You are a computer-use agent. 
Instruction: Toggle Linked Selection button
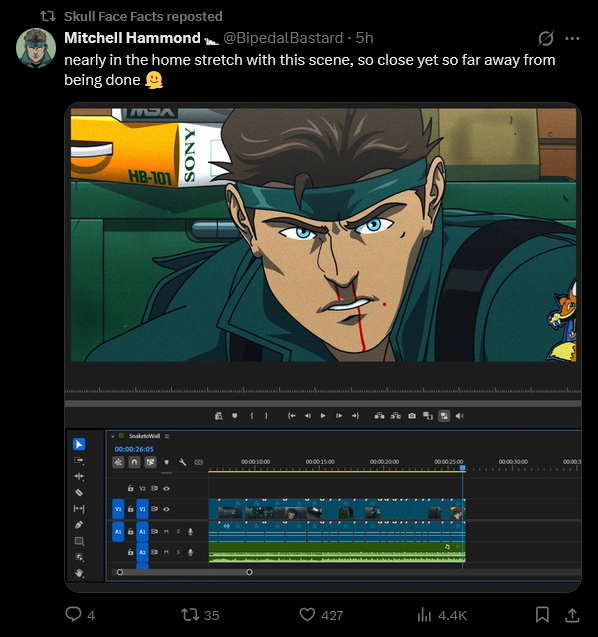pyautogui.click(x=150, y=462)
